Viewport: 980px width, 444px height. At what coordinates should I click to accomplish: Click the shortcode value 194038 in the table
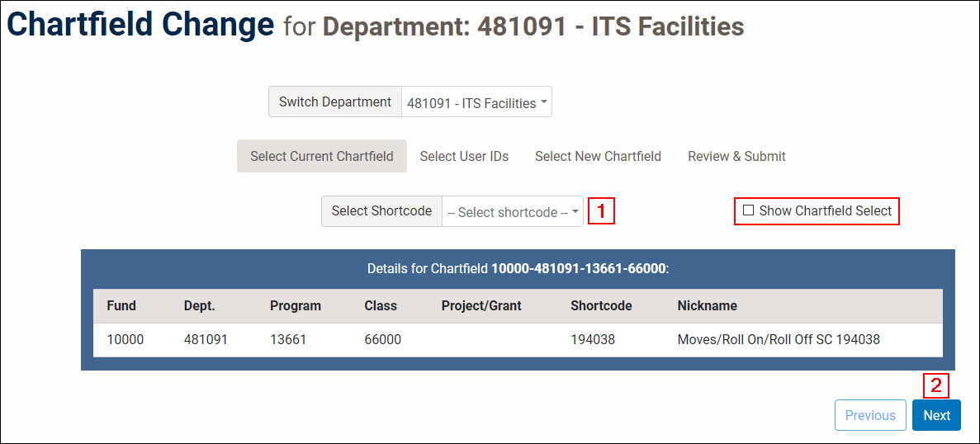[593, 339]
